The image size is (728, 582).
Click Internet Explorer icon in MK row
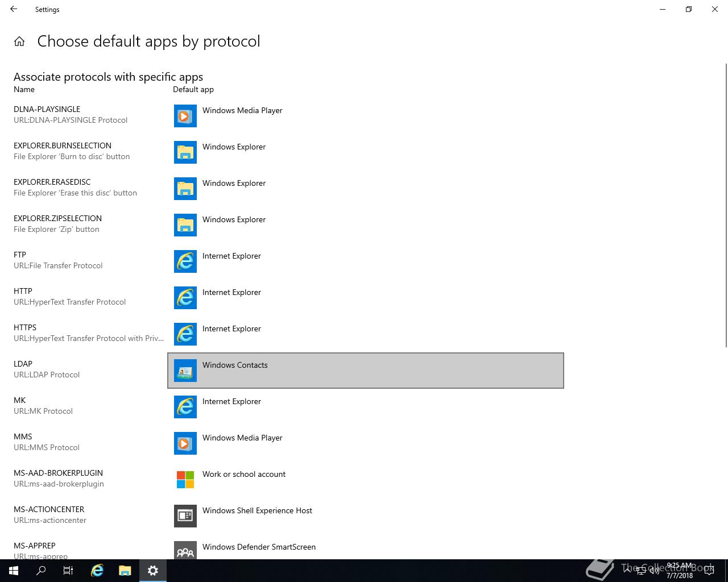point(185,407)
